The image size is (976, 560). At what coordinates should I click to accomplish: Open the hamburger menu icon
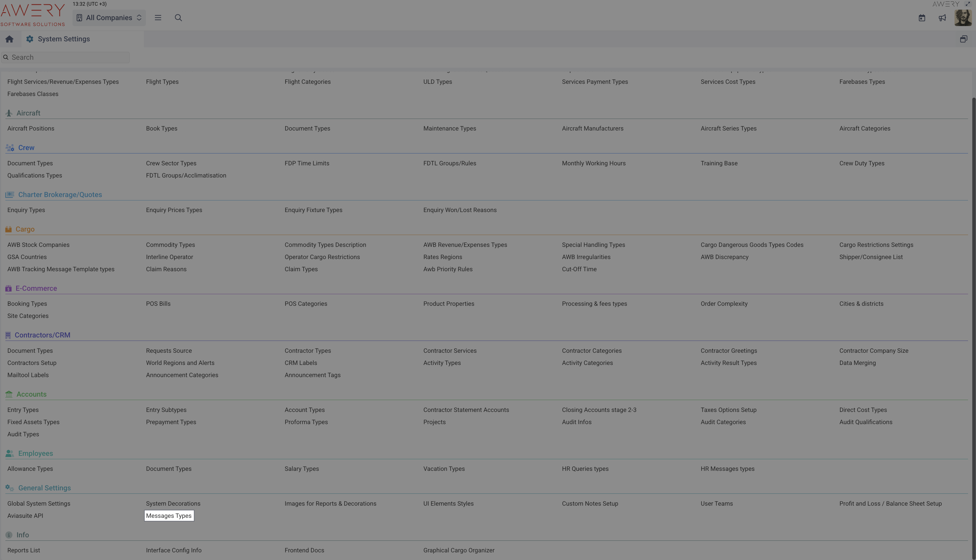(x=158, y=18)
